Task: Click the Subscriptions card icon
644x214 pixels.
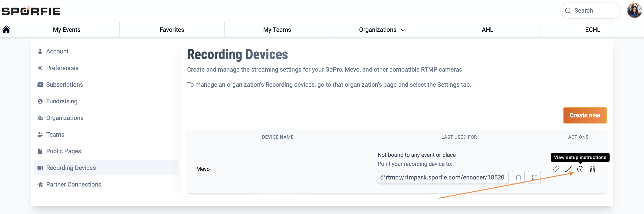Action: coord(40,85)
